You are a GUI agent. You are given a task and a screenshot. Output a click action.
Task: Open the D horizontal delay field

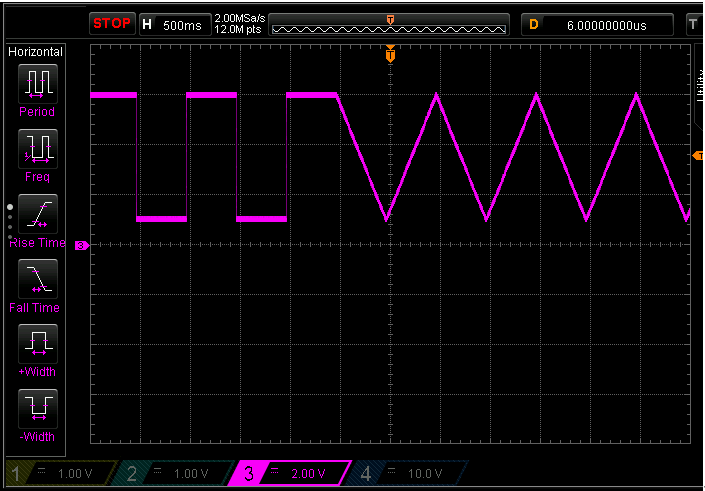598,23
